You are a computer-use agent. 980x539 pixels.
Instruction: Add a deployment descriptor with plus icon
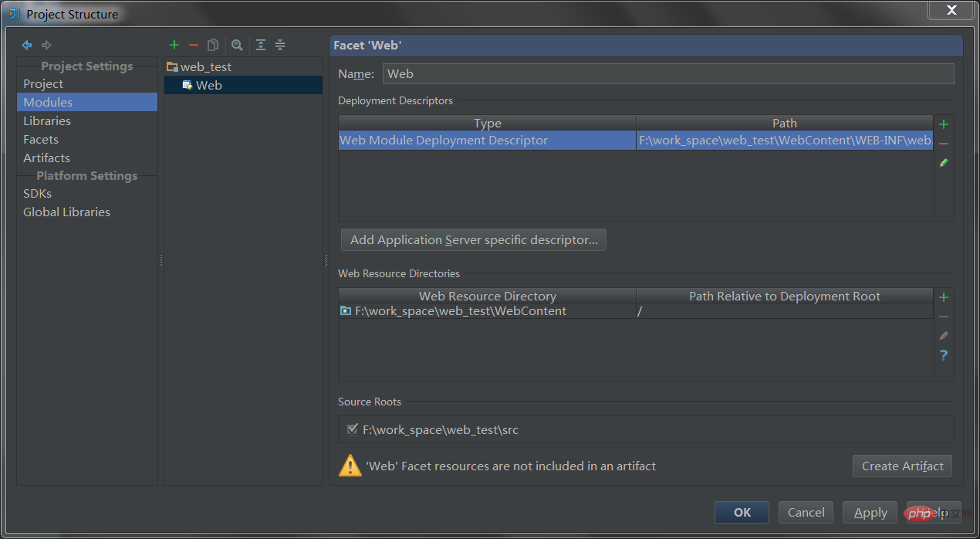point(944,124)
